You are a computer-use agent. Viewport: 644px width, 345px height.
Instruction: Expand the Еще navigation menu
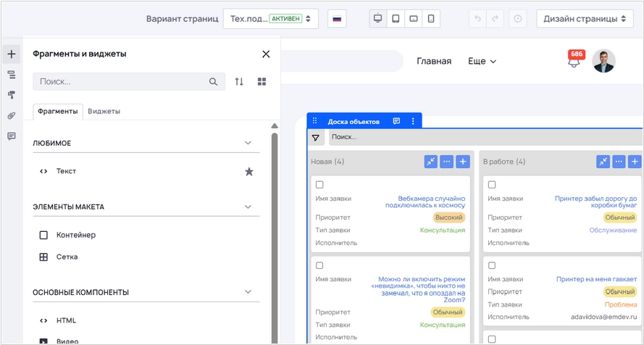[x=482, y=62]
